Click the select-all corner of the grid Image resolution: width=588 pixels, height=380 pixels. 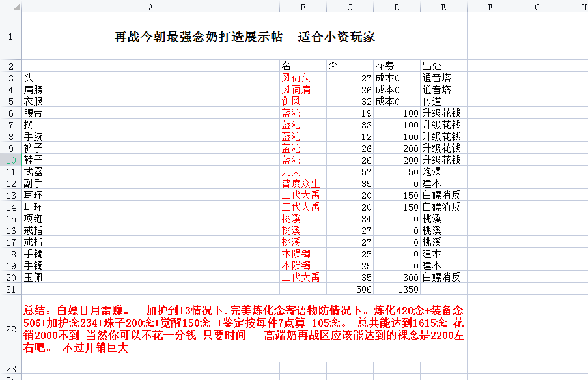[x=10, y=7]
